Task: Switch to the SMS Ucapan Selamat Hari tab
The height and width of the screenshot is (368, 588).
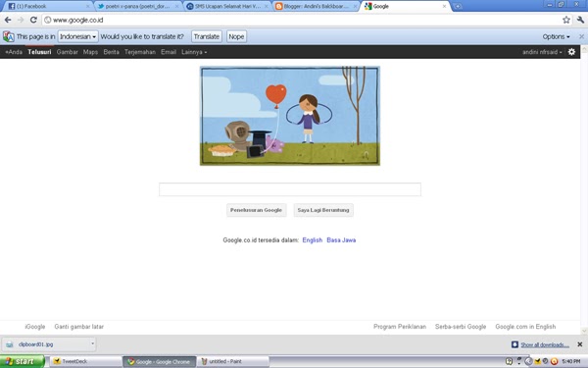Action: (x=227, y=7)
